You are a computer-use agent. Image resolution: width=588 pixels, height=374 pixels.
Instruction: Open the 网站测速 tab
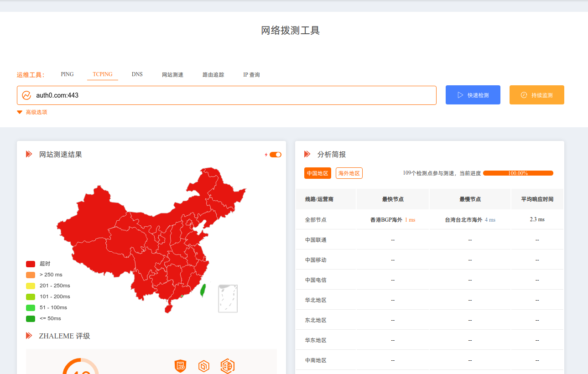tap(172, 75)
